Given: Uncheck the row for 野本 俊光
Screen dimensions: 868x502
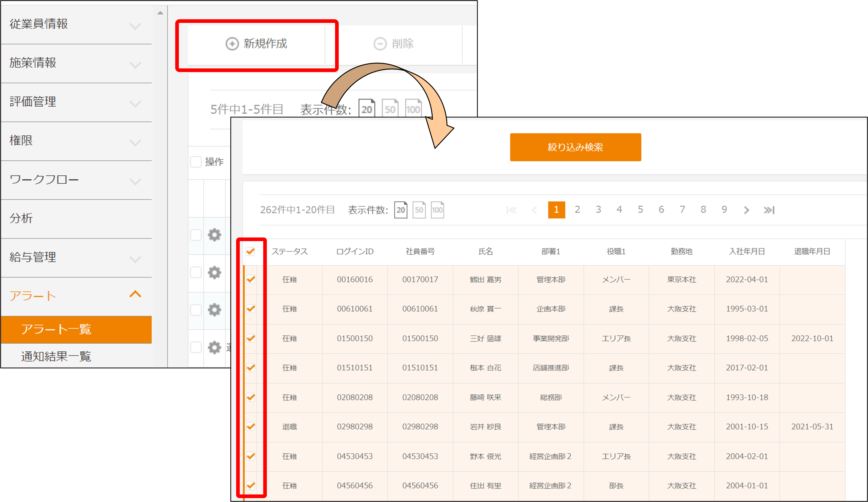Looking at the screenshot, I should pyautogui.click(x=251, y=456).
